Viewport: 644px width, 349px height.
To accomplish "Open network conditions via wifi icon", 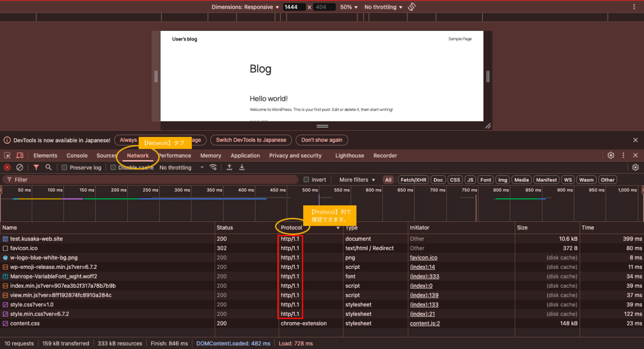I will pos(213,167).
